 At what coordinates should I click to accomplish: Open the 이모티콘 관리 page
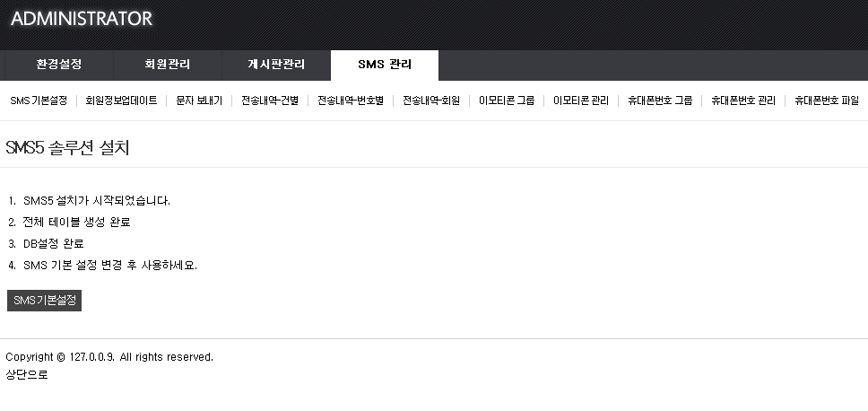pos(581,101)
